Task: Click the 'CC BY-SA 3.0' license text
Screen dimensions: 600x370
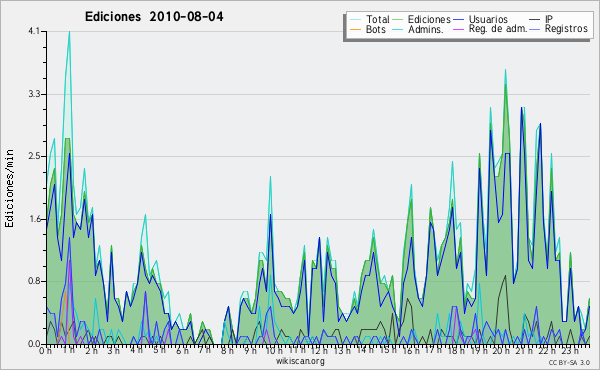Action: click(569, 362)
